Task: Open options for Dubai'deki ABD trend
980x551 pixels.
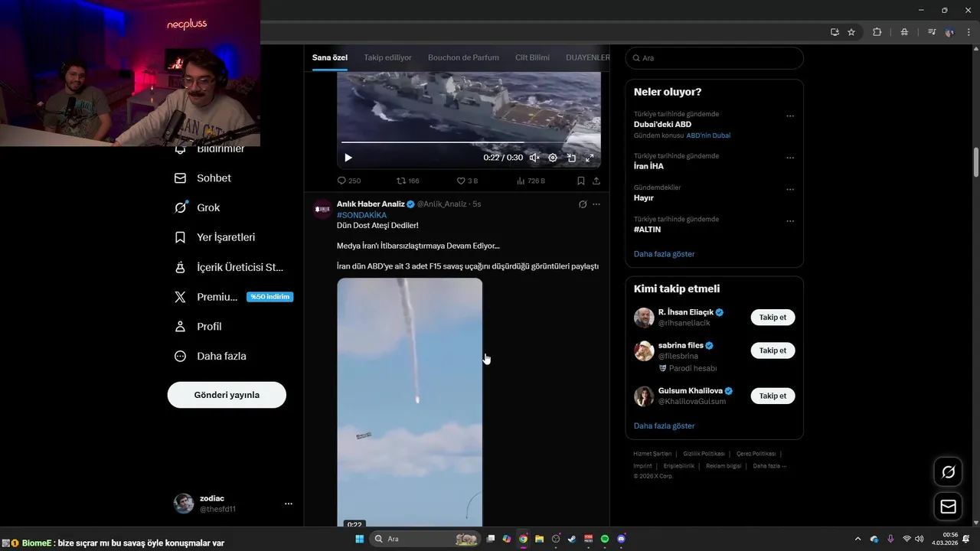Action: pyautogui.click(x=790, y=116)
